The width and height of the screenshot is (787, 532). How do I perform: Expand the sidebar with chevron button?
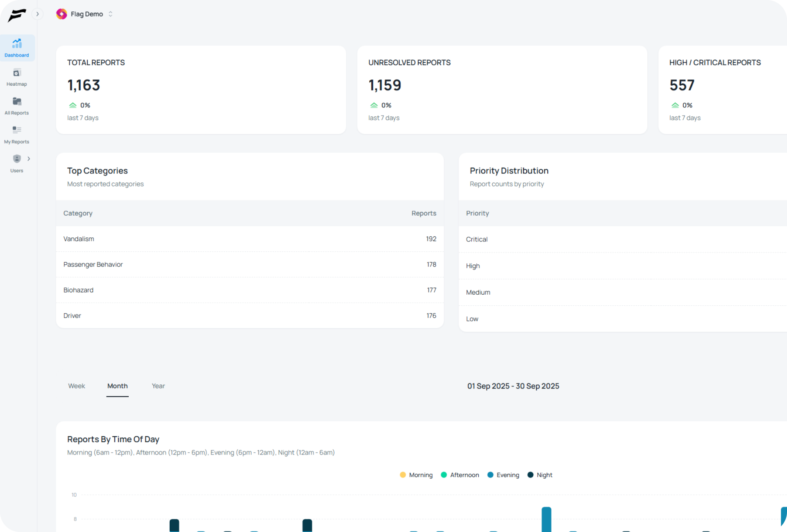pos(37,14)
